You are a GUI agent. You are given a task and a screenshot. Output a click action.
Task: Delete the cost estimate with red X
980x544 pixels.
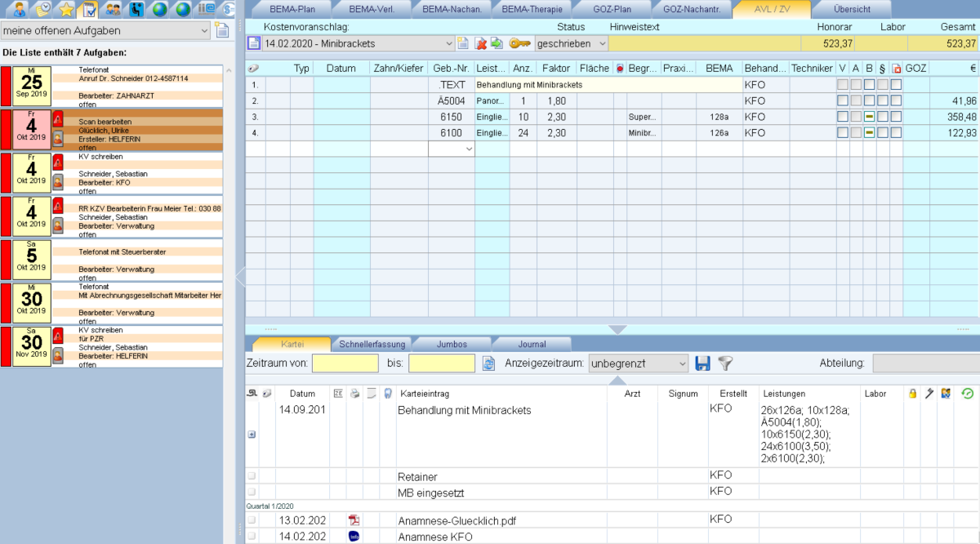pos(481,43)
